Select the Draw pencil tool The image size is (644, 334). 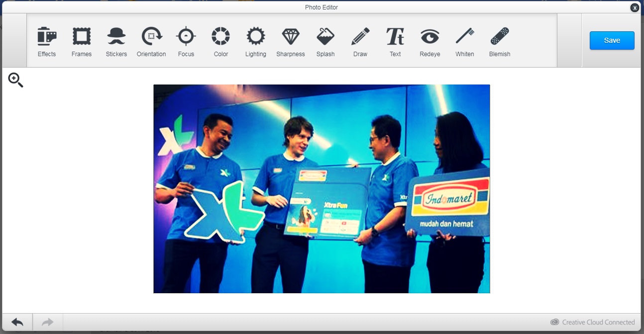point(360,42)
